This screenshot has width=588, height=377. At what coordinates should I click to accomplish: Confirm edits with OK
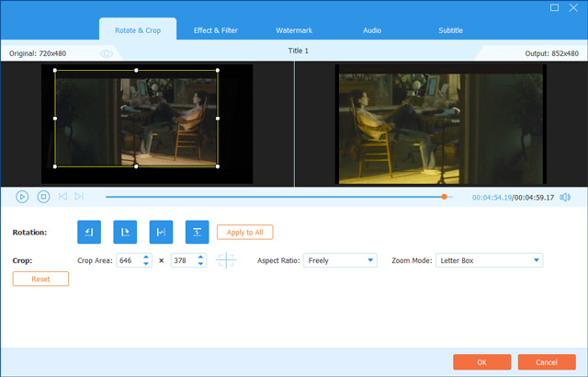[x=481, y=362]
